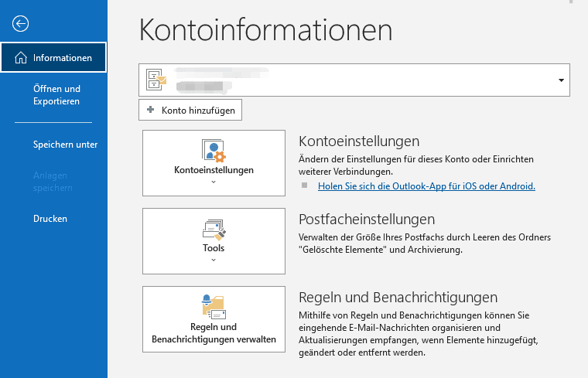Expand the account selection dropdown arrow
This screenshot has height=378, width=588.
[560, 80]
